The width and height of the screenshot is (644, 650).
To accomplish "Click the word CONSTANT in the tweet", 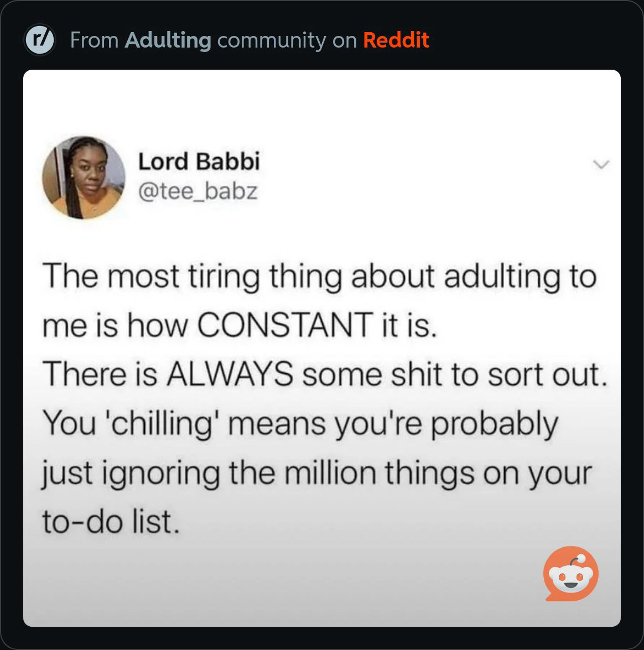I will (284, 325).
